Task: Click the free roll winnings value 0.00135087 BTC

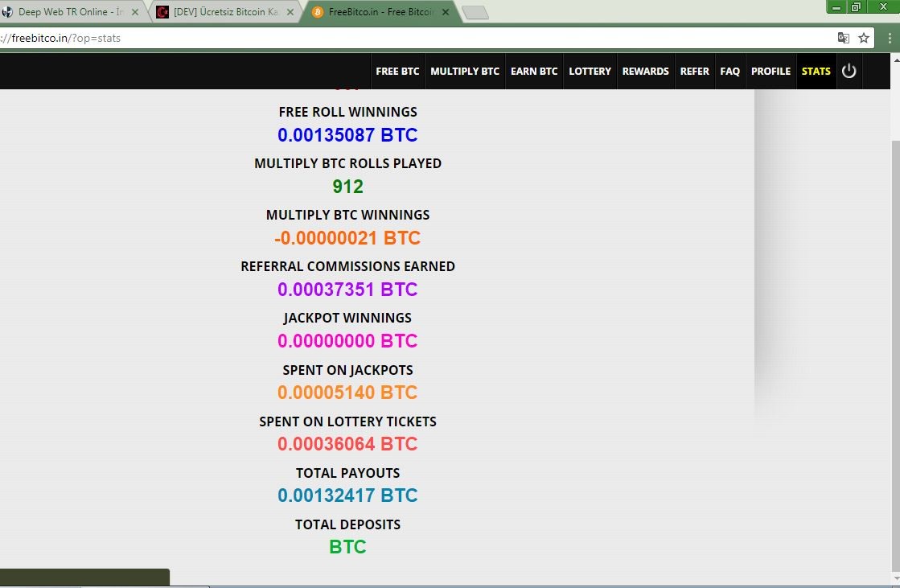Action: point(347,135)
